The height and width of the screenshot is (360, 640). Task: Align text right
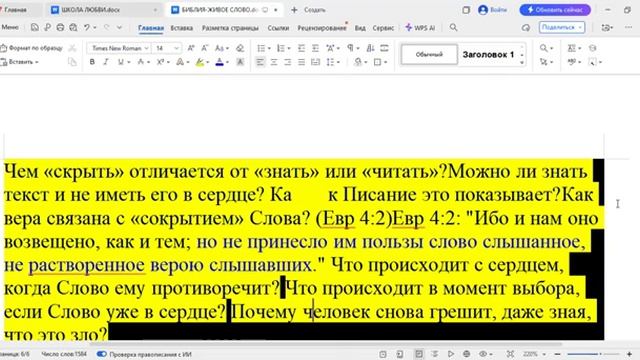coord(288,62)
